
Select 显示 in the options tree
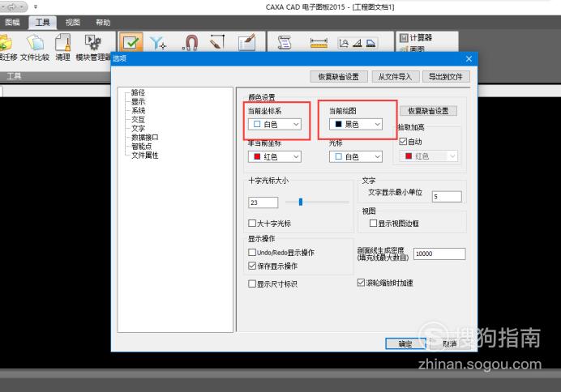point(138,101)
